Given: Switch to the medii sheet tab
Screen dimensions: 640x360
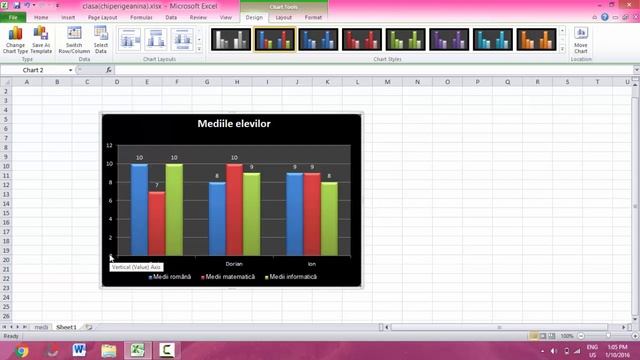Looking at the screenshot, I should (x=41, y=327).
